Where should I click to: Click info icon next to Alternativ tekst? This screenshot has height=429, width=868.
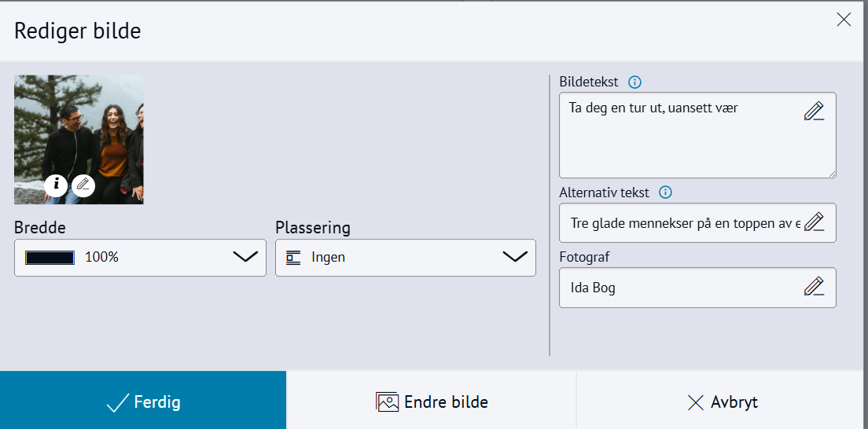[665, 192]
